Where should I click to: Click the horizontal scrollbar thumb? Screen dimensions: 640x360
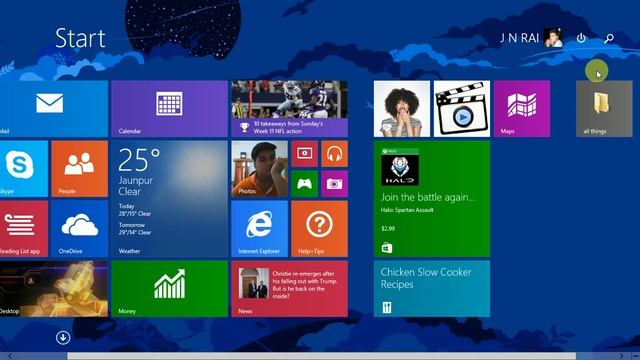click(x=321, y=356)
